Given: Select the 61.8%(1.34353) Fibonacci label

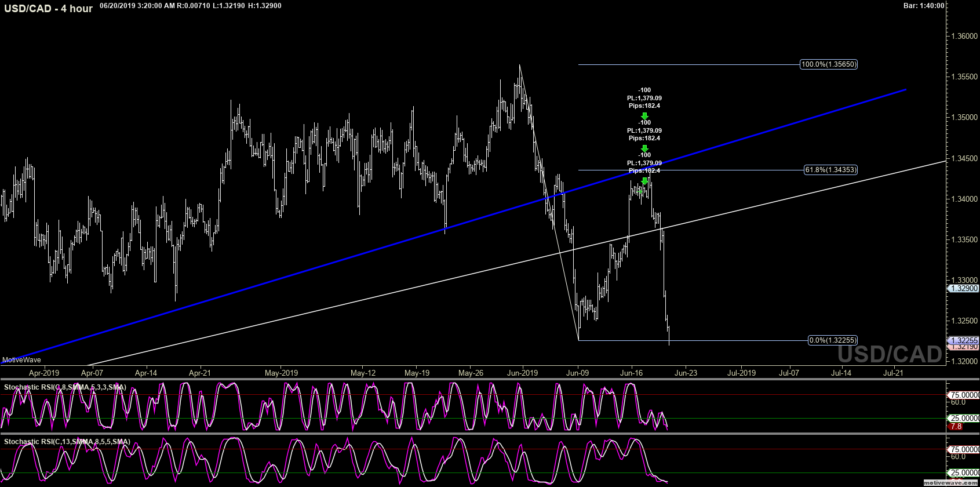Looking at the screenshot, I should [x=830, y=170].
